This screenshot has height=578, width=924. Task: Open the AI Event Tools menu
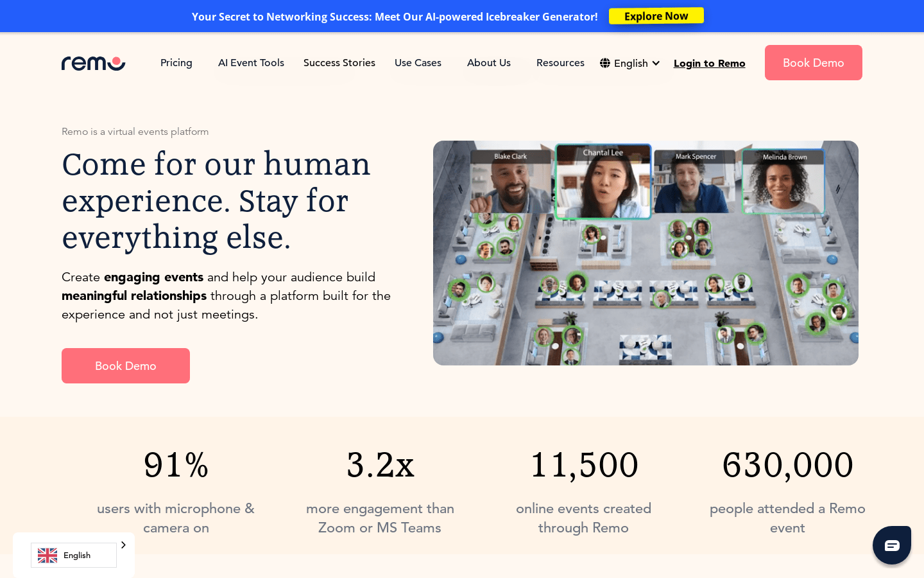tap(251, 63)
